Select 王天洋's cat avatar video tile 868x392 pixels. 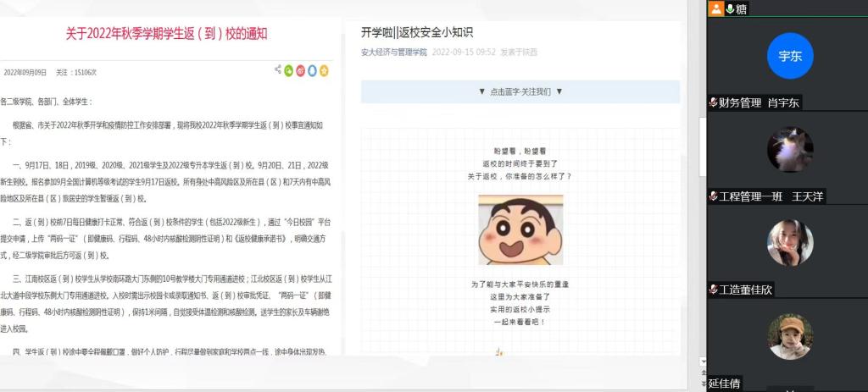click(789, 150)
